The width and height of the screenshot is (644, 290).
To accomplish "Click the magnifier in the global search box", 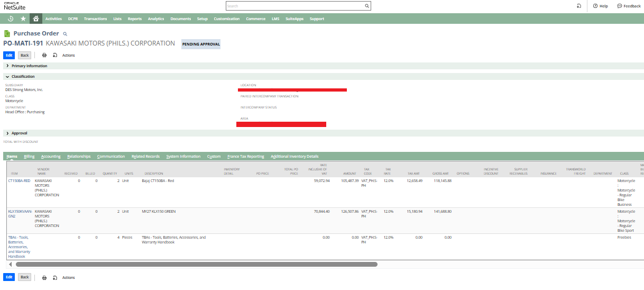I will pyautogui.click(x=367, y=6).
